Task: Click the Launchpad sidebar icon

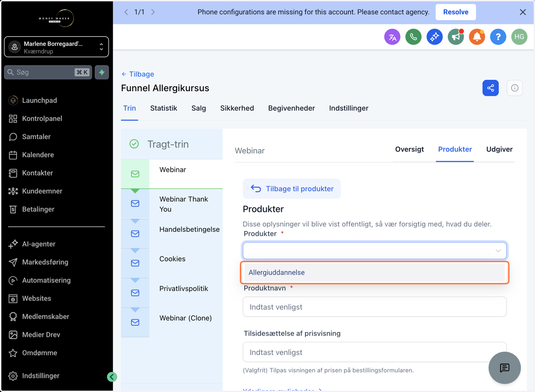Action: [x=13, y=101]
